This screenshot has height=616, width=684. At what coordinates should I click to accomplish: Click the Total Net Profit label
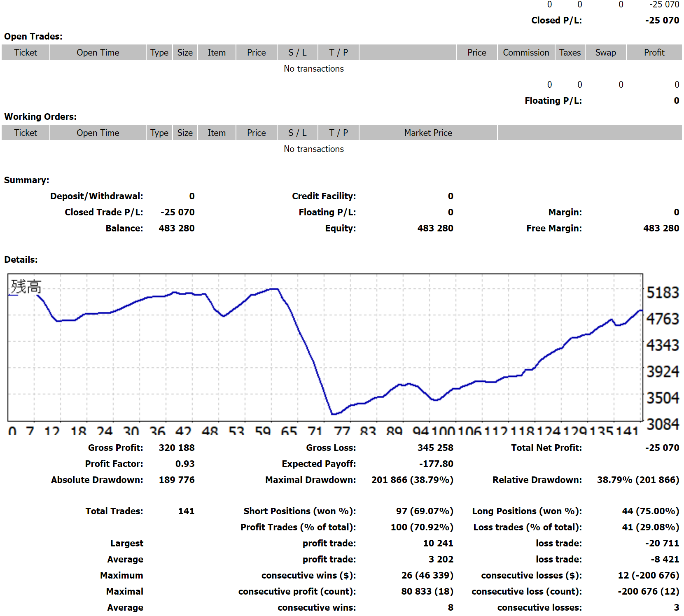(546, 448)
